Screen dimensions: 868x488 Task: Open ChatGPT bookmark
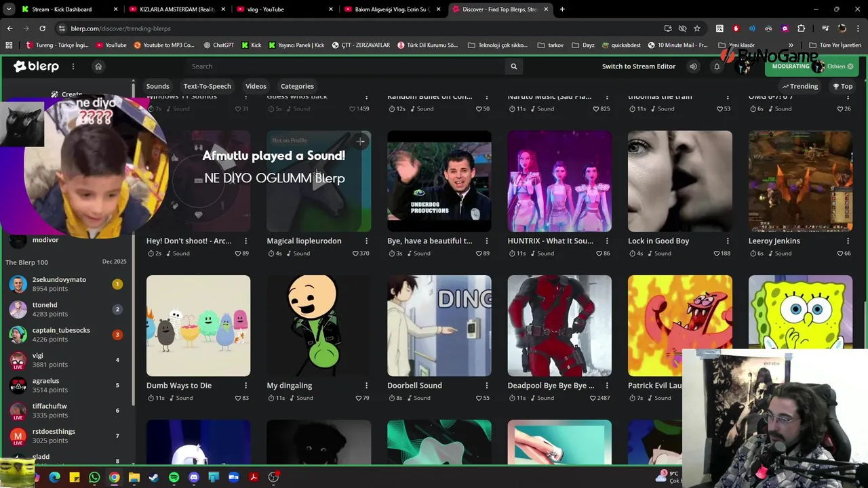(218, 45)
